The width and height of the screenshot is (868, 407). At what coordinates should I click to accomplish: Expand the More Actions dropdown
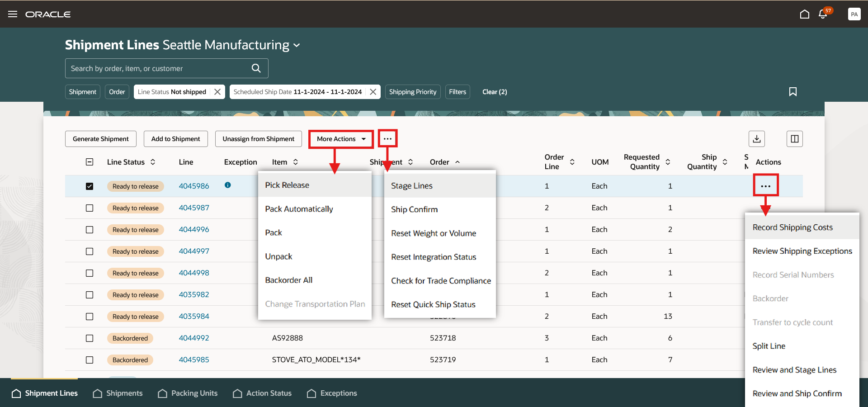341,139
